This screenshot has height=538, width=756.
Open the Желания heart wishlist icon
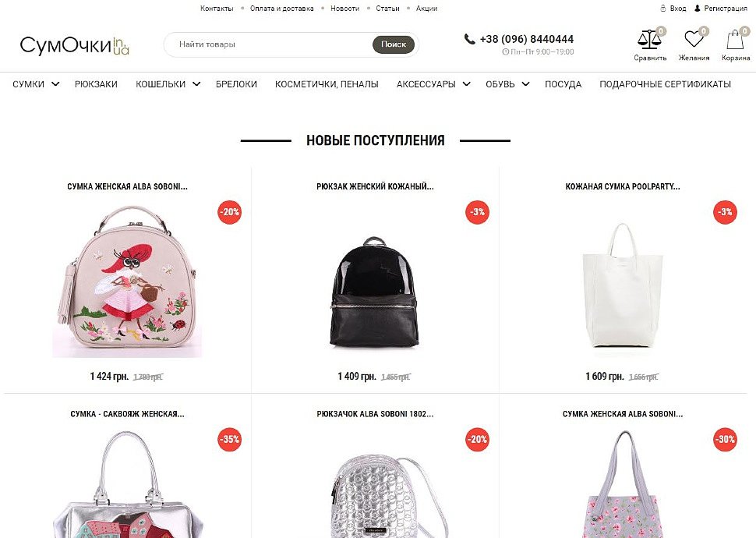[x=694, y=39]
